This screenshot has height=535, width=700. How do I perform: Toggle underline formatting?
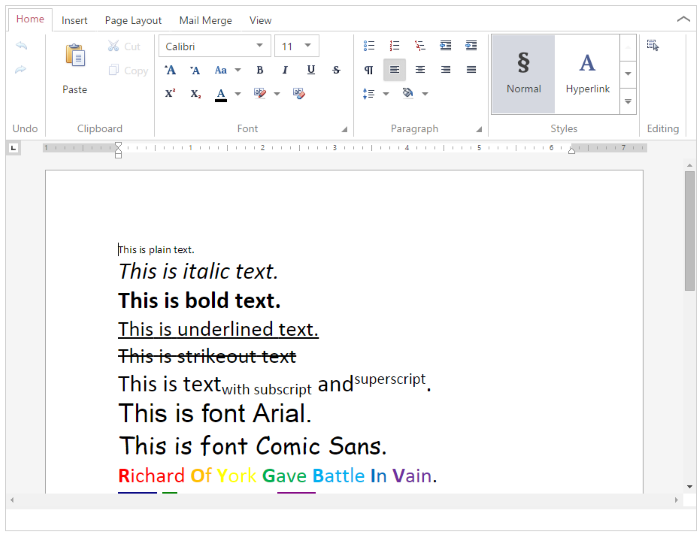[x=311, y=70]
